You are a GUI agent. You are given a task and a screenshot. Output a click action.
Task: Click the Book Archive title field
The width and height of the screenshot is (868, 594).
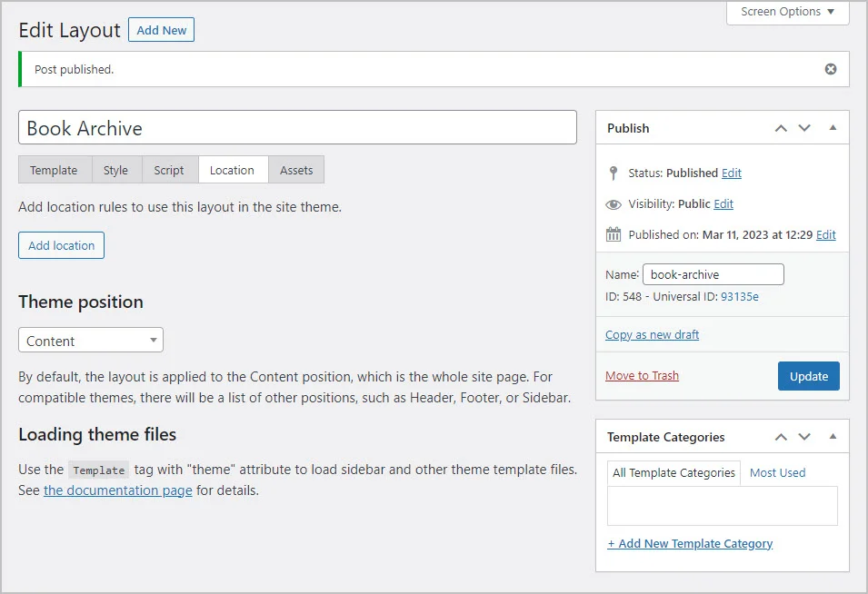tap(297, 127)
